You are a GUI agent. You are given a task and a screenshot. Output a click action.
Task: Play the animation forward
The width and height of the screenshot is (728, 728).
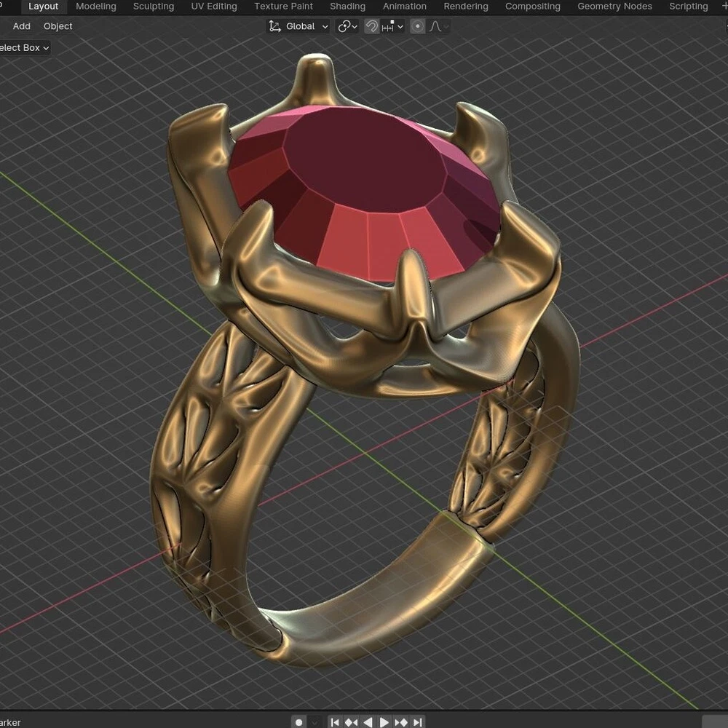click(x=384, y=722)
